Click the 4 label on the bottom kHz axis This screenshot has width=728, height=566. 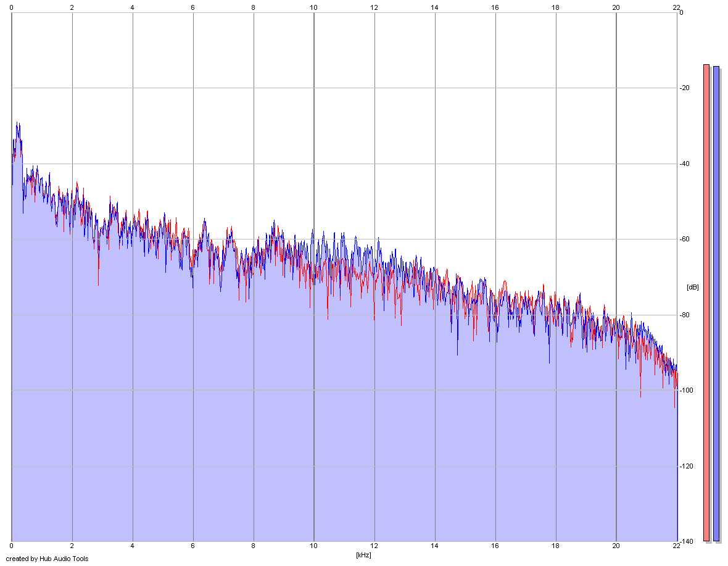coord(132,546)
